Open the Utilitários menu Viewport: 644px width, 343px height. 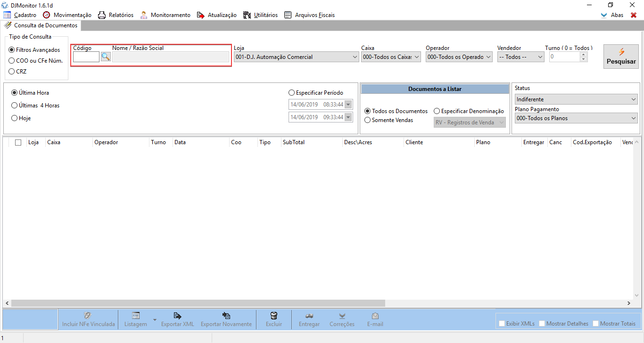click(x=260, y=15)
